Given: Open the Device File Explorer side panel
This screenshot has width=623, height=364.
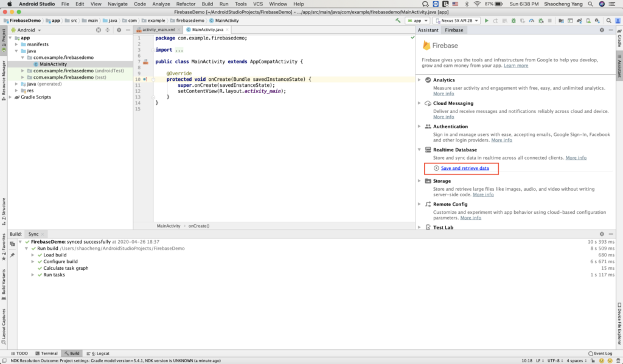Looking at the screenshot, I should [x=619, y=323].
